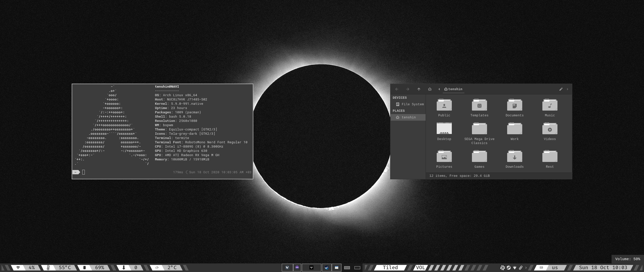Click the 55°C temperature reading

tap(65, 268)
